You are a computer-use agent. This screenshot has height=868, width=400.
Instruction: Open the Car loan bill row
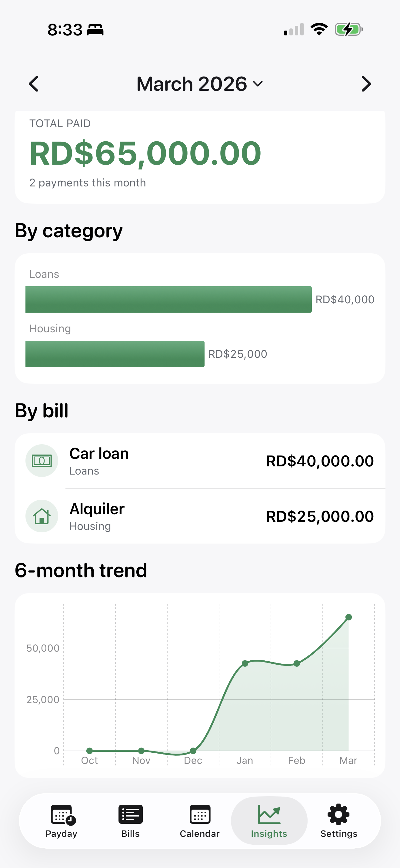point(200,461)
